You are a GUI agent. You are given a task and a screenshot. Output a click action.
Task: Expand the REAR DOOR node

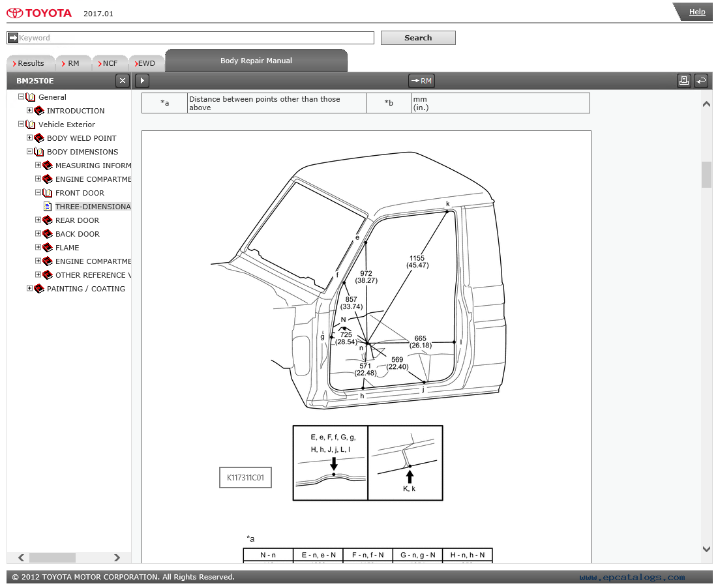coord(38,220)
